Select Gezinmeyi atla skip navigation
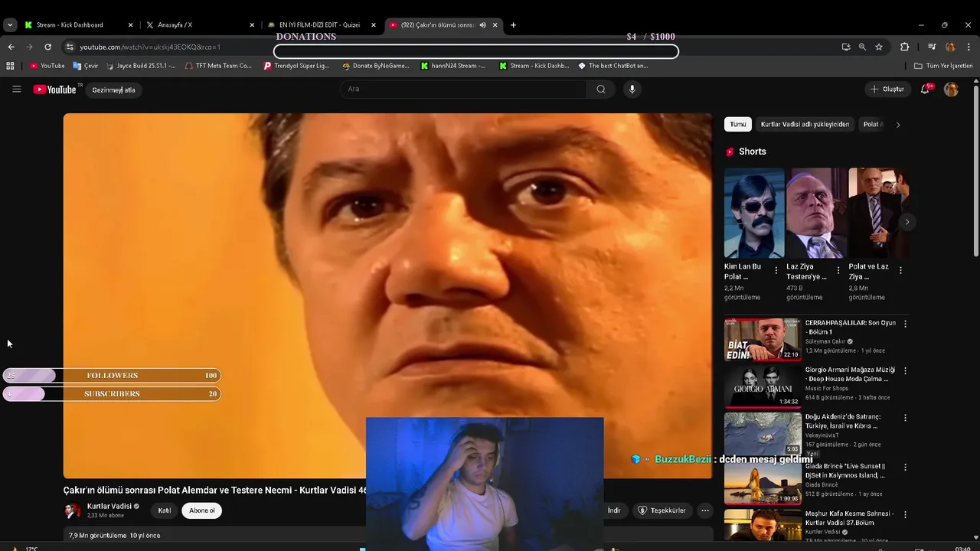980x551 pixels. coord(113,90)
